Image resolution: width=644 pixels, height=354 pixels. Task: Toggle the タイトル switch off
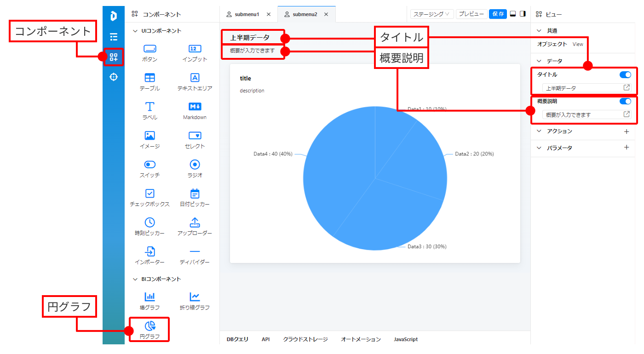pyautogui.click(x=625, y=74)
